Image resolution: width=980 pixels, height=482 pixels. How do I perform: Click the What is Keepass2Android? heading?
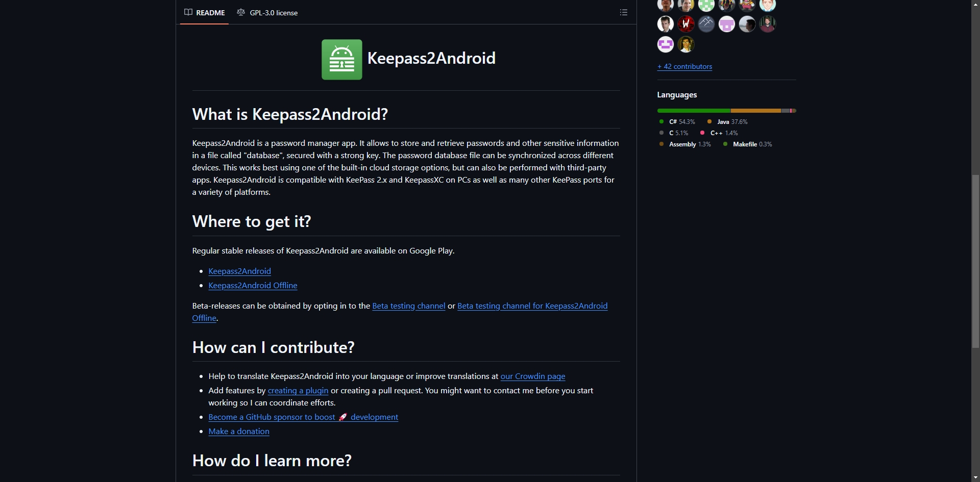[x=290, y=114]
